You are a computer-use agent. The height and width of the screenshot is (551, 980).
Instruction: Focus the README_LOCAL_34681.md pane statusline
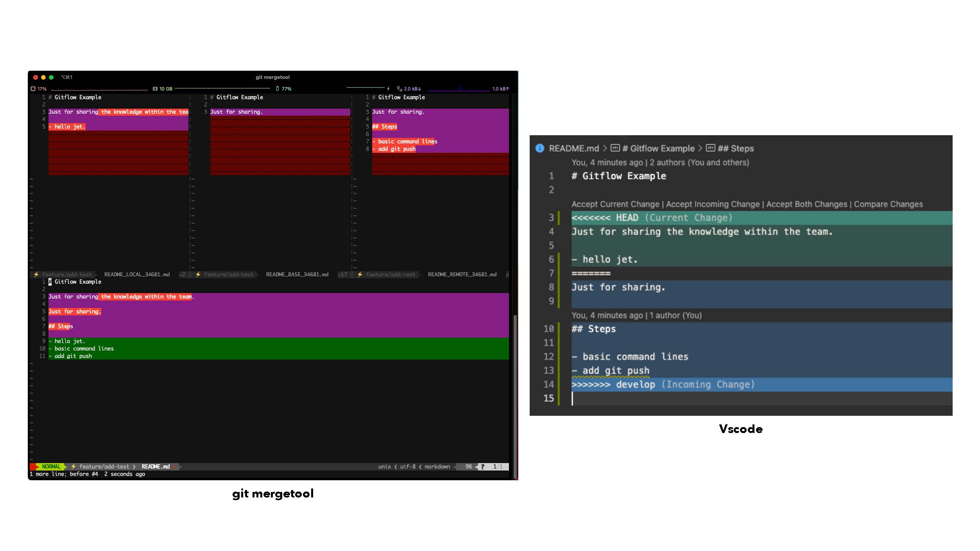(137, 275)
